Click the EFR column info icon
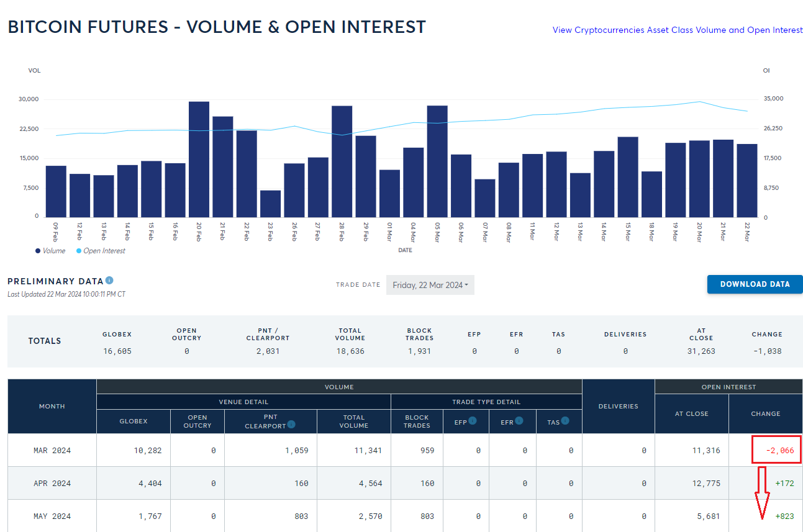803x532 pixels. point(519,421)
